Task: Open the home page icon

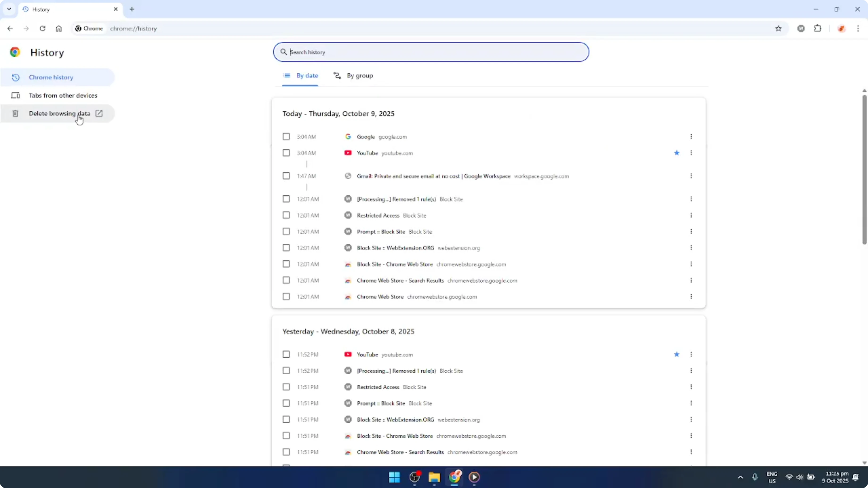Action: click(x=59, y=29)
